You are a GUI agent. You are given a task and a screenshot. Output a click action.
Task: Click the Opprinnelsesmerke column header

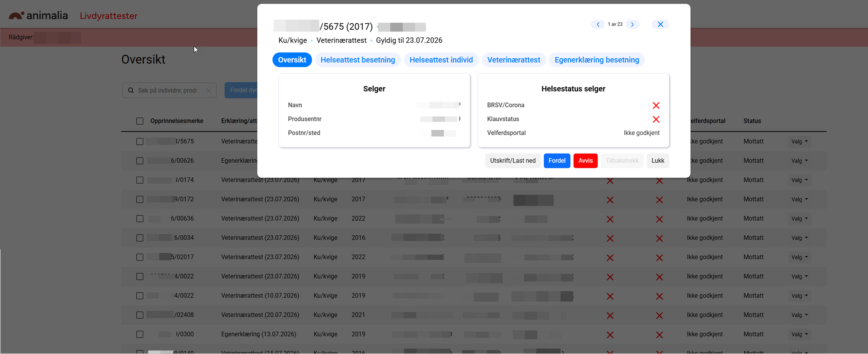pos(177,121)
